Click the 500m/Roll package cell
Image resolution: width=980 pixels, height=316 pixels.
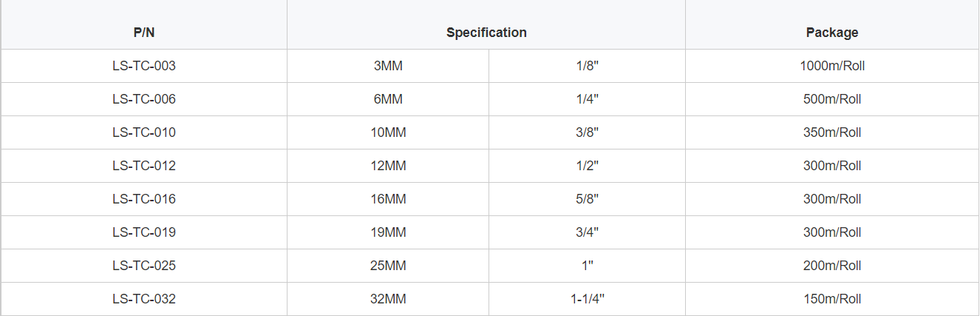coord(832,99)
